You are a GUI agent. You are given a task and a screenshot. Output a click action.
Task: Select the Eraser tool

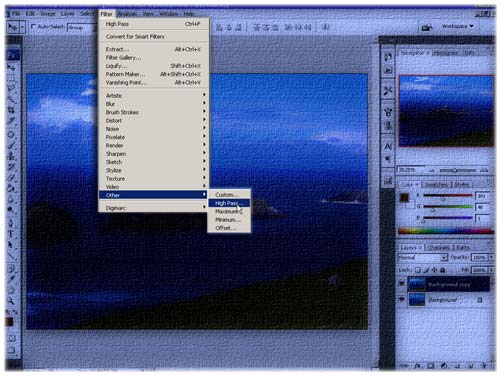(x=12, y=177)
